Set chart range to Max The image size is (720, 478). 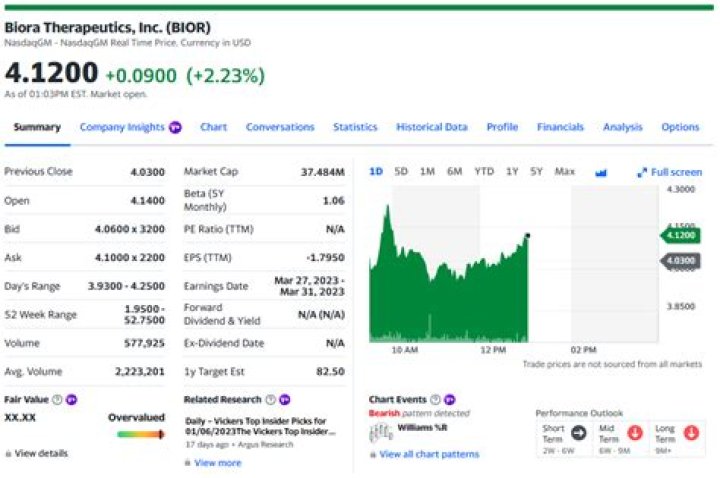tap(565, 172)
